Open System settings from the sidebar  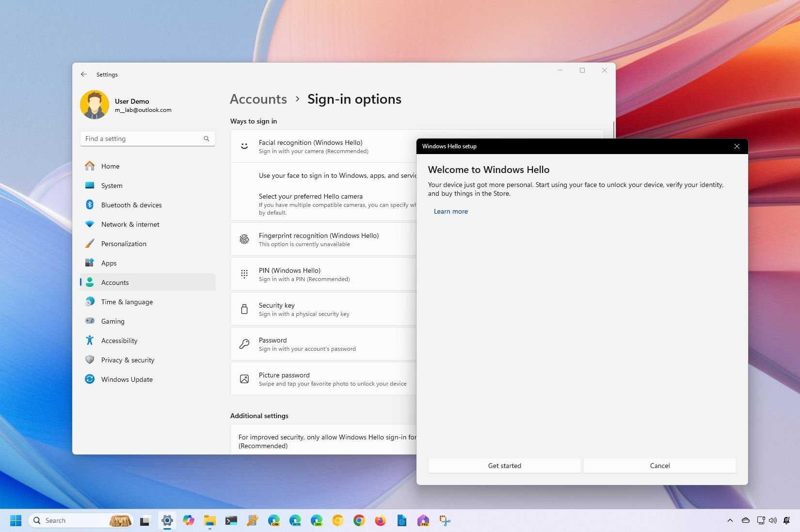tap(112, 186)
